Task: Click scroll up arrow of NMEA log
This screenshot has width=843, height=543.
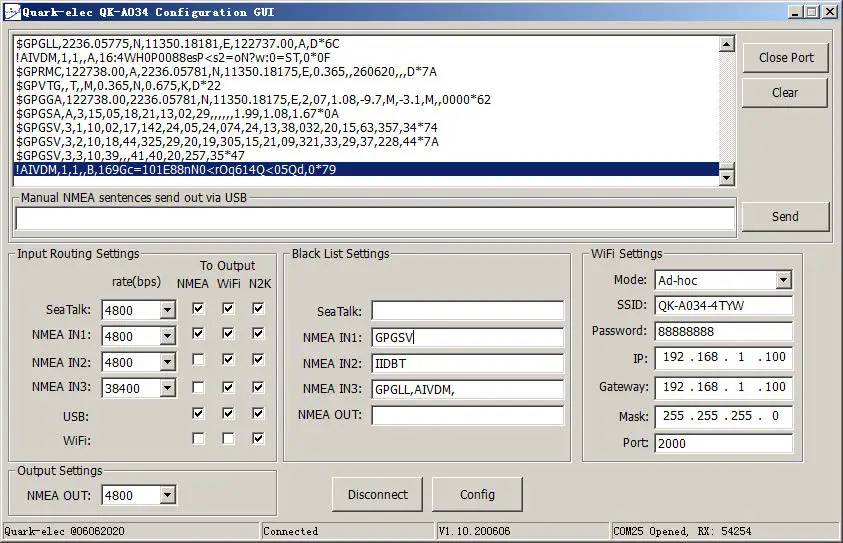Action: pyautogui.click(x=727, y=44)
